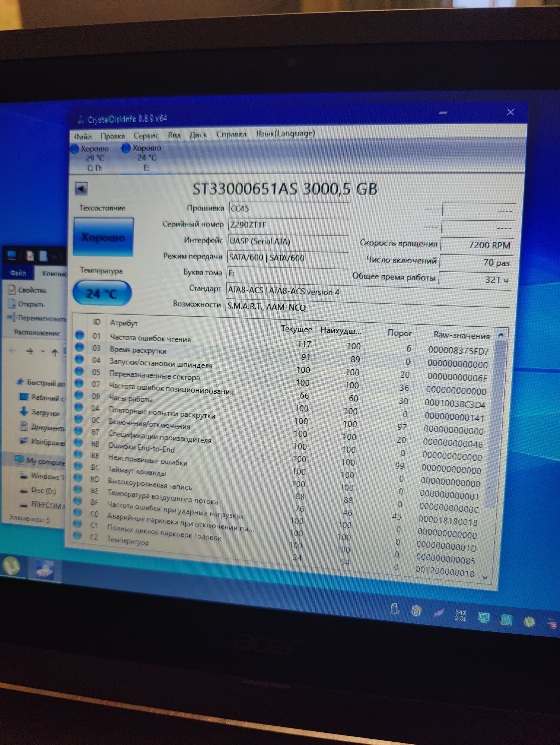
Task: Click status dot for 09 Часы работы
Action: pyautogui.click(x=79, y=395)
